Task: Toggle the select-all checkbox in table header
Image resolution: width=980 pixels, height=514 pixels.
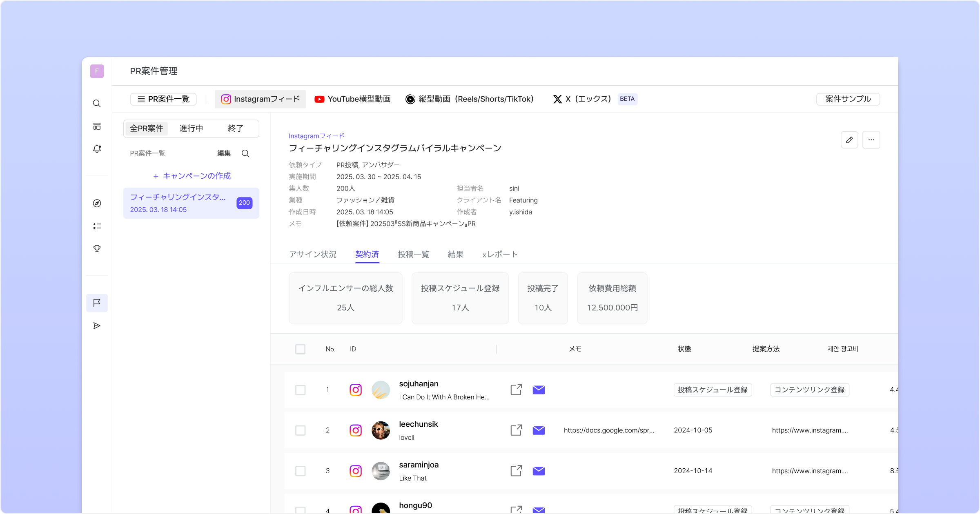Action: [x=300, y=349]
